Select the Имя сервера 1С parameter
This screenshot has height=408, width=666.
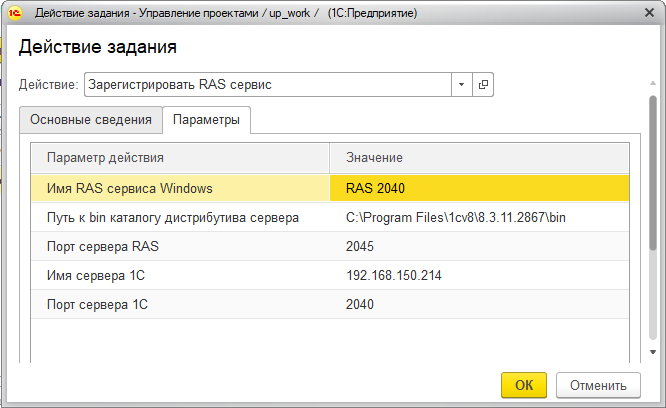pos(180,276)
